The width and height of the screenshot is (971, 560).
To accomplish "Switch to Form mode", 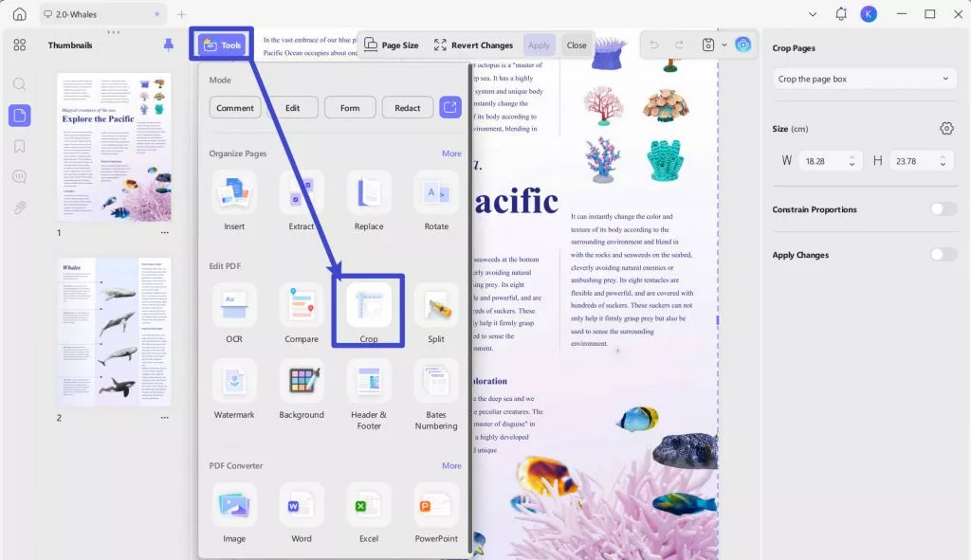I will [x=350, y=108].
